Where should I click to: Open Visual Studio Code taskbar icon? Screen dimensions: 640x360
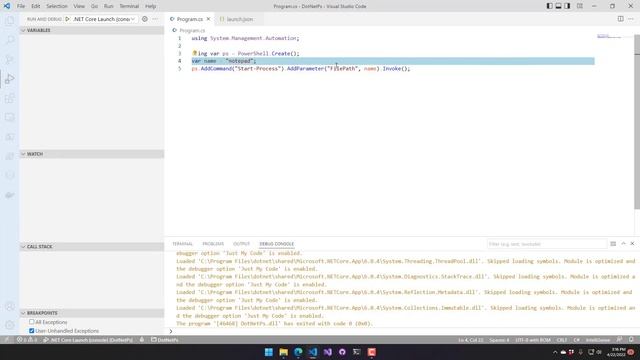313,352
